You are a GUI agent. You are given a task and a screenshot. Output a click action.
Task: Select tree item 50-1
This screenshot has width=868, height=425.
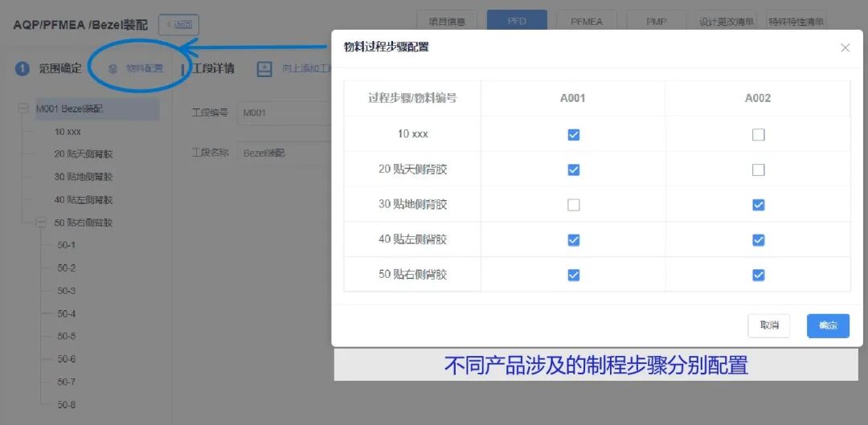(x=67, y=244)
